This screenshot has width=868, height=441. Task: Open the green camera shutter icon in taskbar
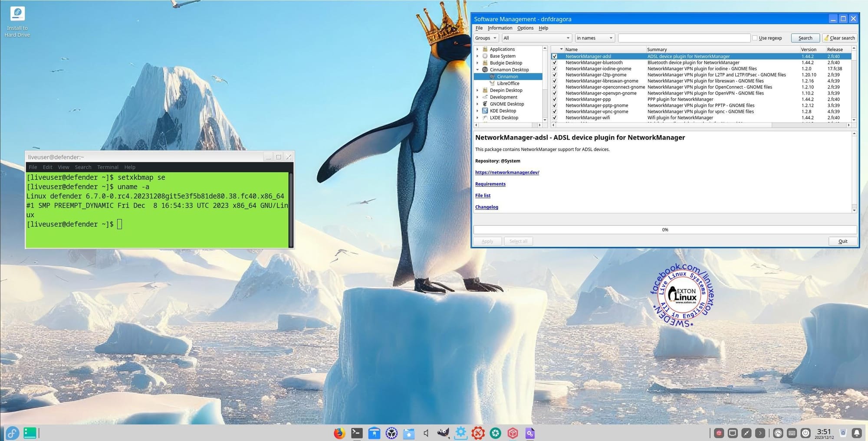(x=496, y=433)
